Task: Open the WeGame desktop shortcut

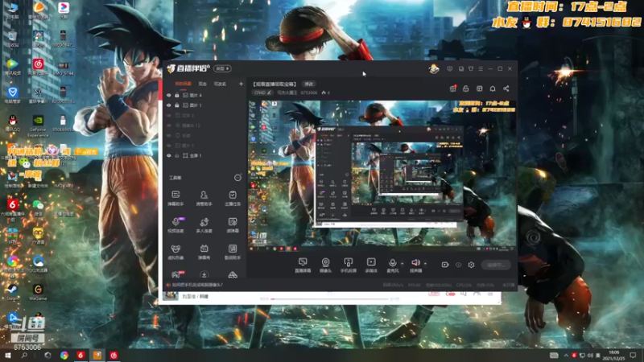Action: pyautogui.click(x=38, y=292)
